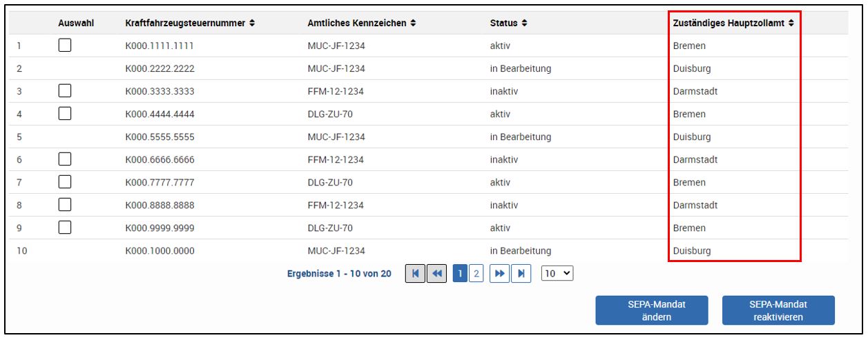This screenshot has width=868, height=340.
Task: Jump to the last results page
Action: [x=521, y=274]
